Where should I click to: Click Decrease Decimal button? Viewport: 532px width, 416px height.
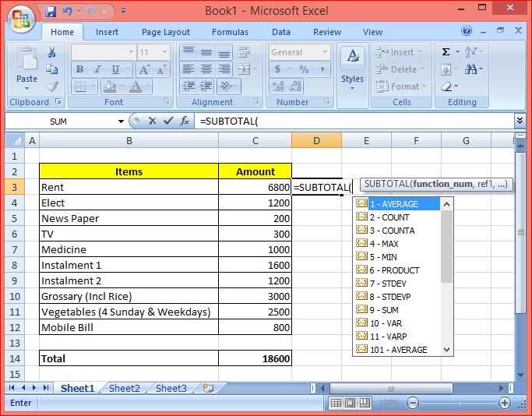[295, 86]
